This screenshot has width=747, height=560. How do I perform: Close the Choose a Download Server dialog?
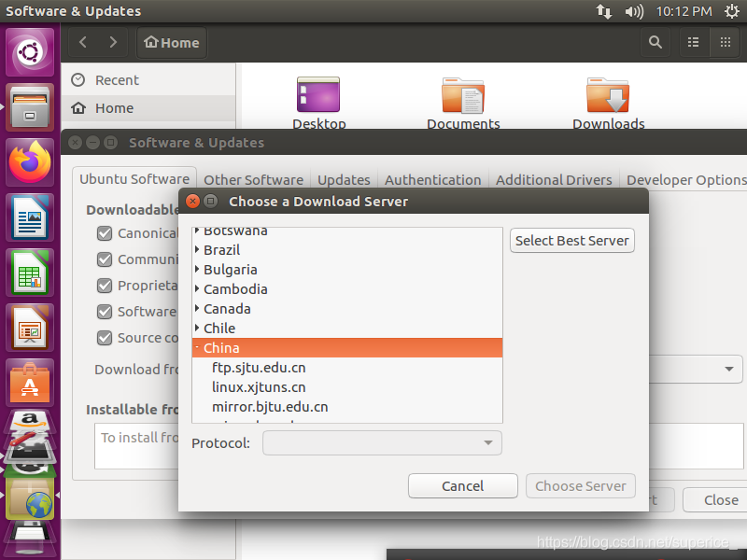pyautogui.click(x=192, y=202)
